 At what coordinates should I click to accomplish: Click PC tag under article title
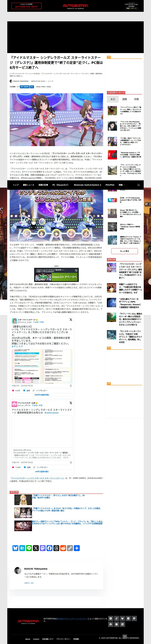32,87
